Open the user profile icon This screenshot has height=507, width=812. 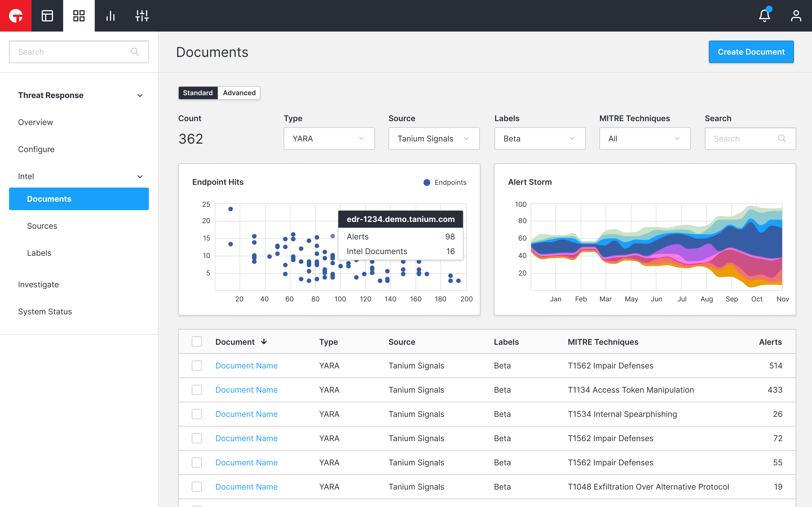[x=796, y=16]
